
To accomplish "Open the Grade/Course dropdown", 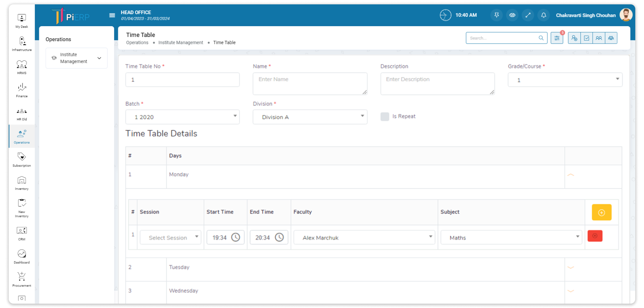I will [x=565, y=80].
